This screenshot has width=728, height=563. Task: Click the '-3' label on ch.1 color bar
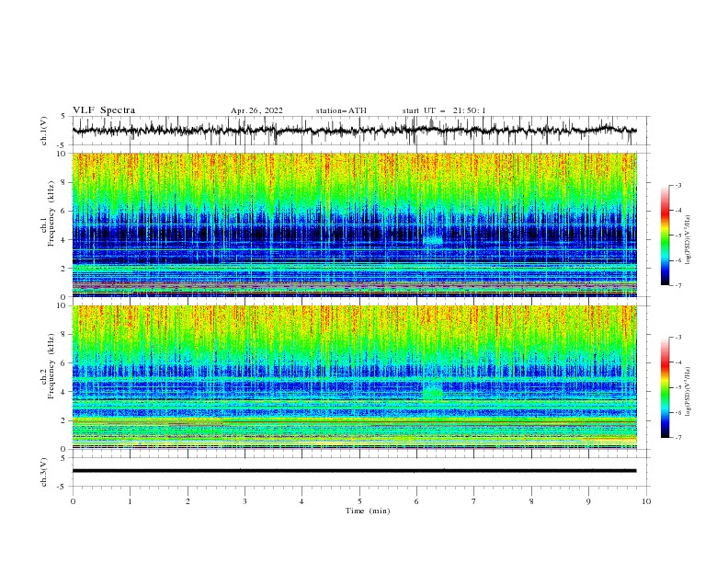[x=677, y=185]
